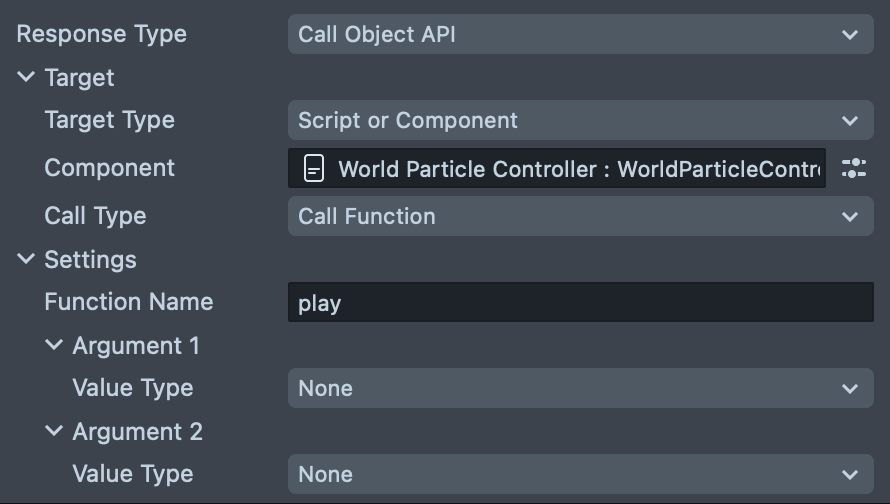Collapse the Target section chevron
Viewport: 890px width, 504px height.
pos(26,78)
